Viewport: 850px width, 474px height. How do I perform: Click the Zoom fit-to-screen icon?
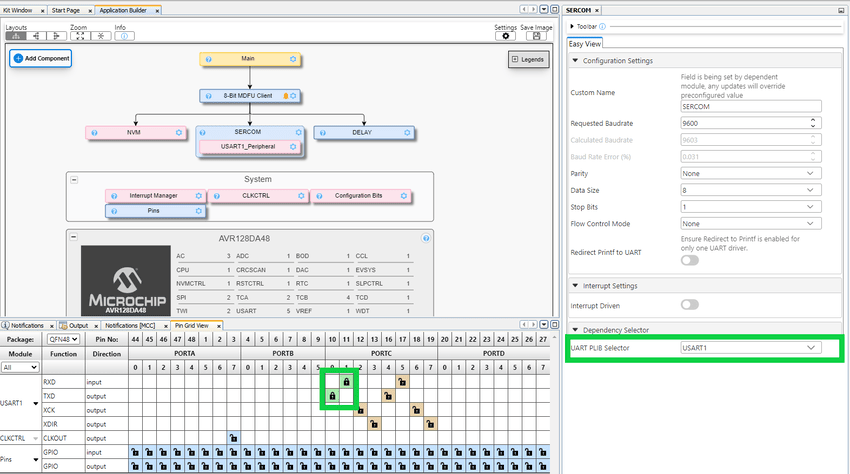pos(80,36)
